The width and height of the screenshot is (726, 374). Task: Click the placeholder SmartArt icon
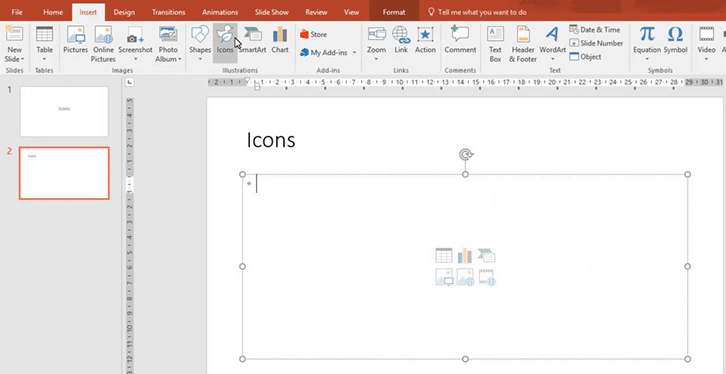tap(487, 255)
